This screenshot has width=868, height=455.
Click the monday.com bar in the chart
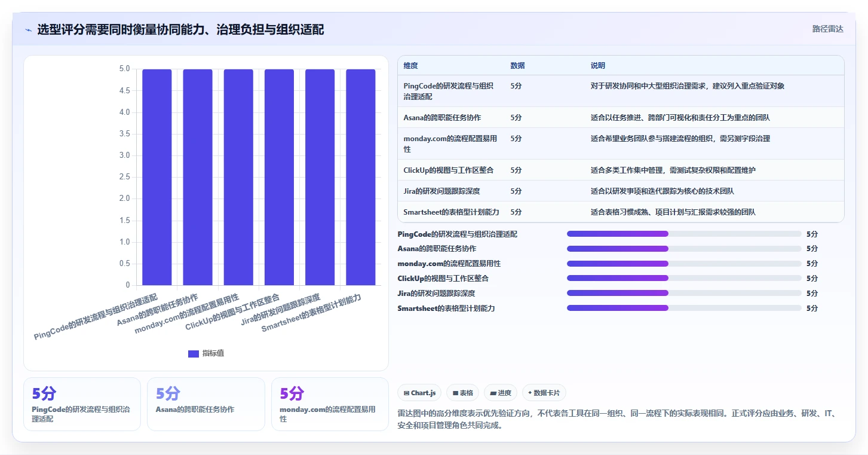click(238, 177)
